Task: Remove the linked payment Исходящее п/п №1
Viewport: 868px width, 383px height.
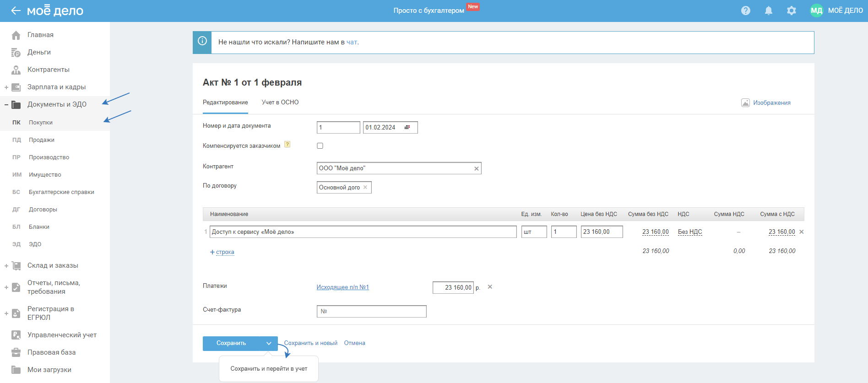Action: (x=490, y=287)
